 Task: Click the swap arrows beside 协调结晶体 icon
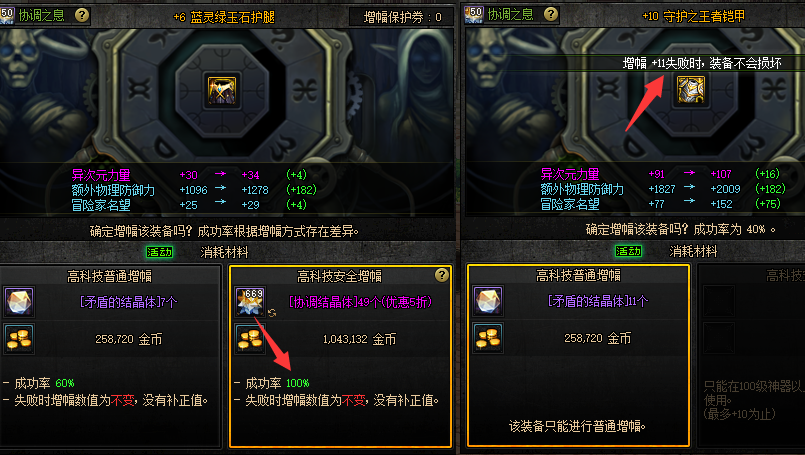[272, 312]
